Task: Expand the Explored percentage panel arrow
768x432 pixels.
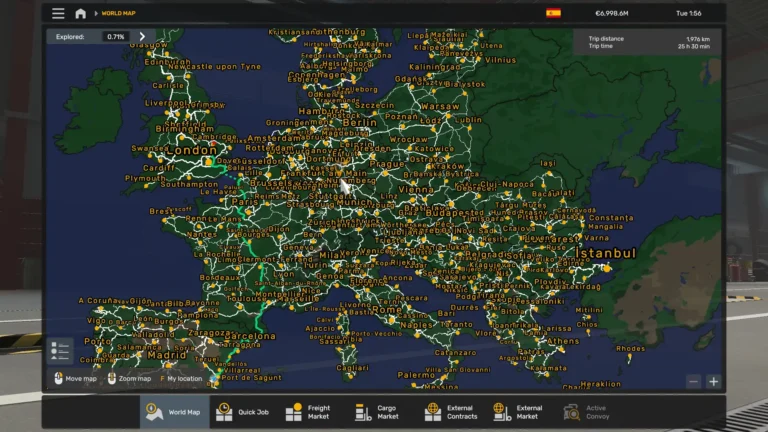Action: [142, 37]
